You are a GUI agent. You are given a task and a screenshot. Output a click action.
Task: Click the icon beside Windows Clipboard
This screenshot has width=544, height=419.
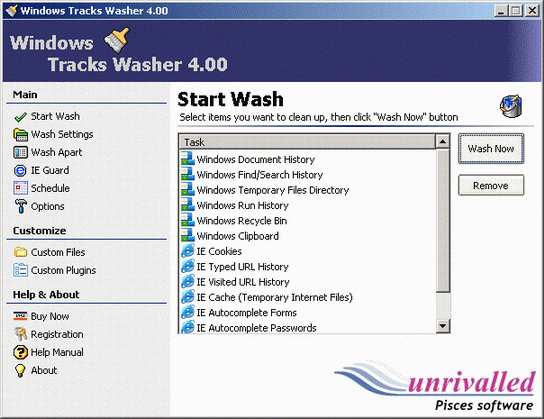188,235
